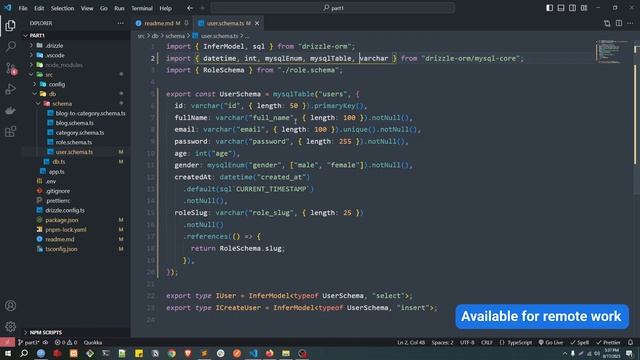Screen dimensions: 640x360
Task: Open the Search view in activity bar
Action: tap(11, 47)
